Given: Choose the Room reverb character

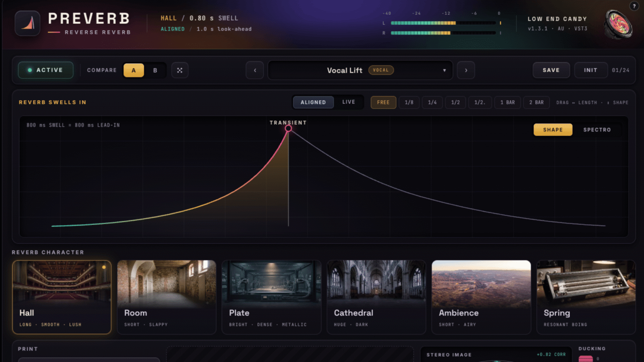Looking at the screenshot, I should coord(167,297).
